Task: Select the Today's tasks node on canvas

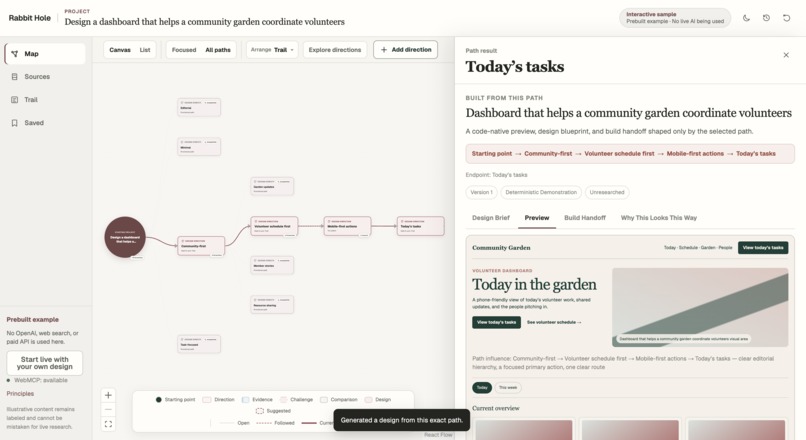Action: (x=420, y=226)
